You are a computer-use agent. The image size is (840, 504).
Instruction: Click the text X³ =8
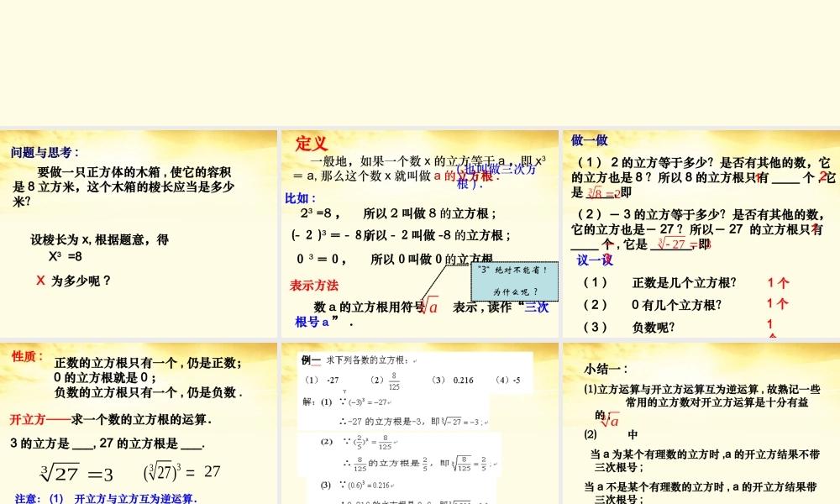click(66, 256)
